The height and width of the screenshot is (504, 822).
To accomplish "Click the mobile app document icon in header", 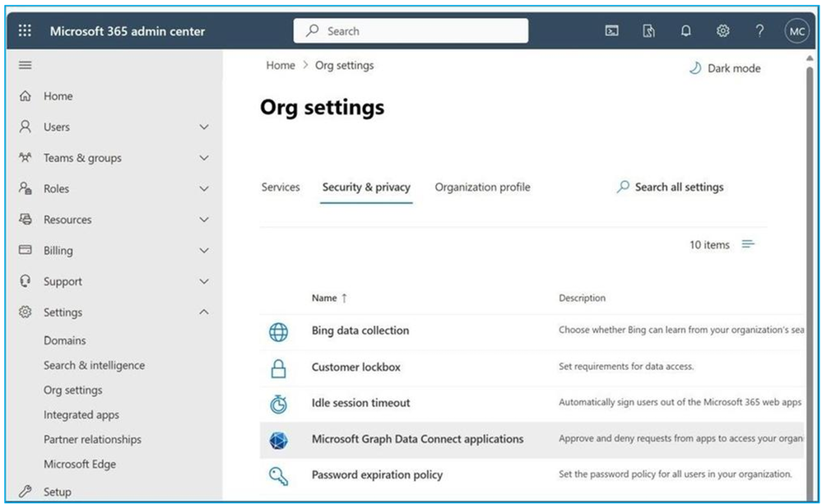I will 648,31.
